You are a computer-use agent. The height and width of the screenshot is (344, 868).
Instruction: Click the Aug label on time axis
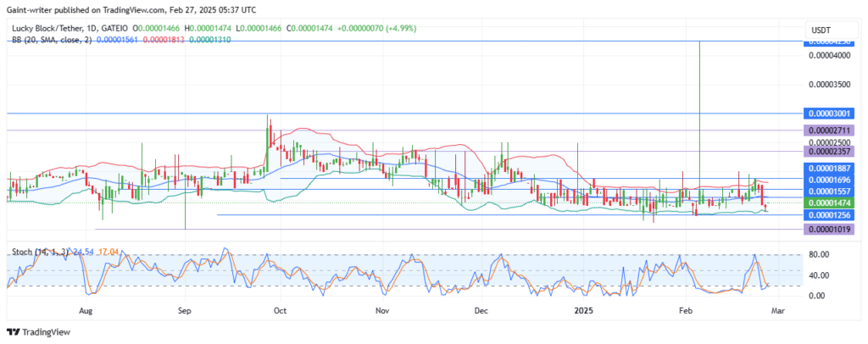click(x=85, y=311)
